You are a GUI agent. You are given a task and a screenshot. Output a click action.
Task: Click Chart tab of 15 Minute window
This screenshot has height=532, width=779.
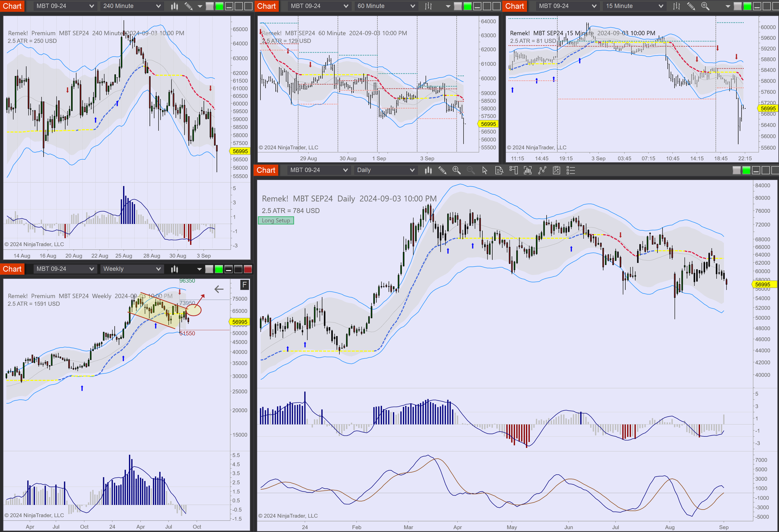coord(514,6)
